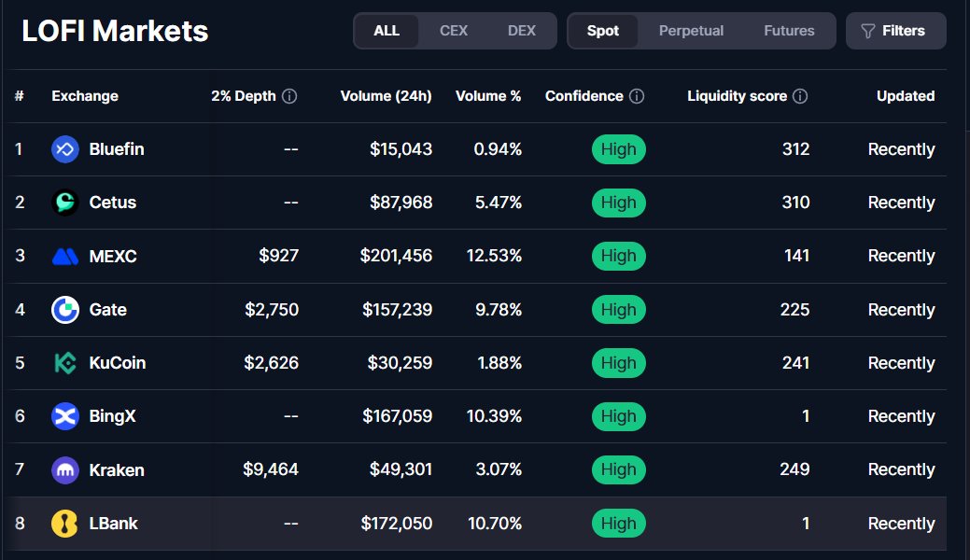Click the Confidence info icon

637,96
